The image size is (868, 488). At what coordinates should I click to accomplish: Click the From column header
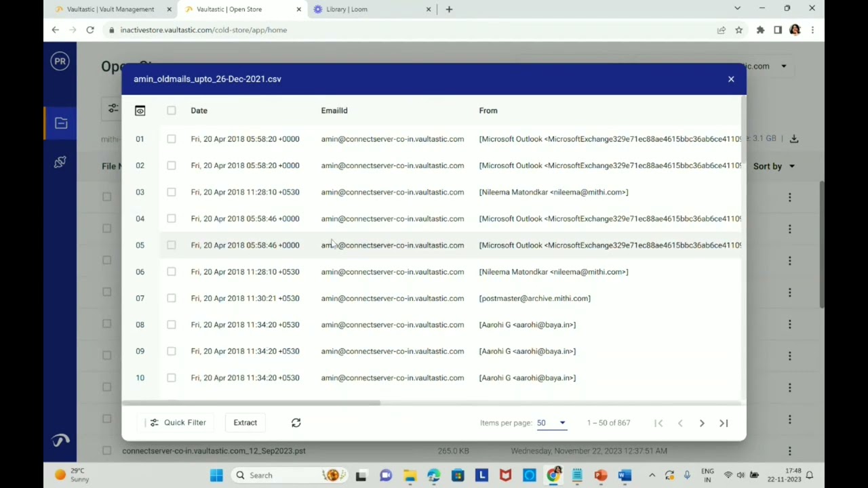click(488, 110)
